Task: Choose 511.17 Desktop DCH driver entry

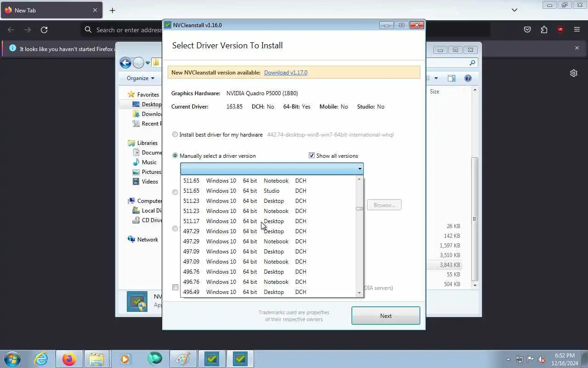Action: [269, 221]
